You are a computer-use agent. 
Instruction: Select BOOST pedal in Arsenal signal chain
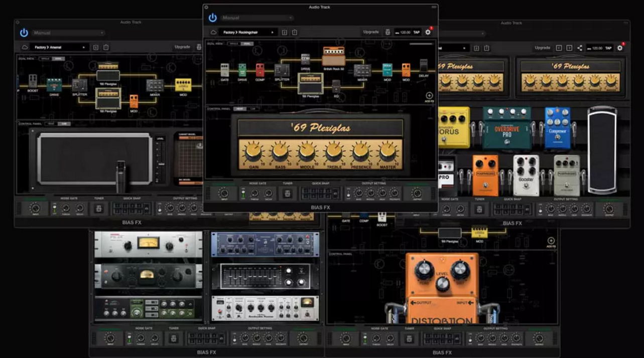click(33, 81)
